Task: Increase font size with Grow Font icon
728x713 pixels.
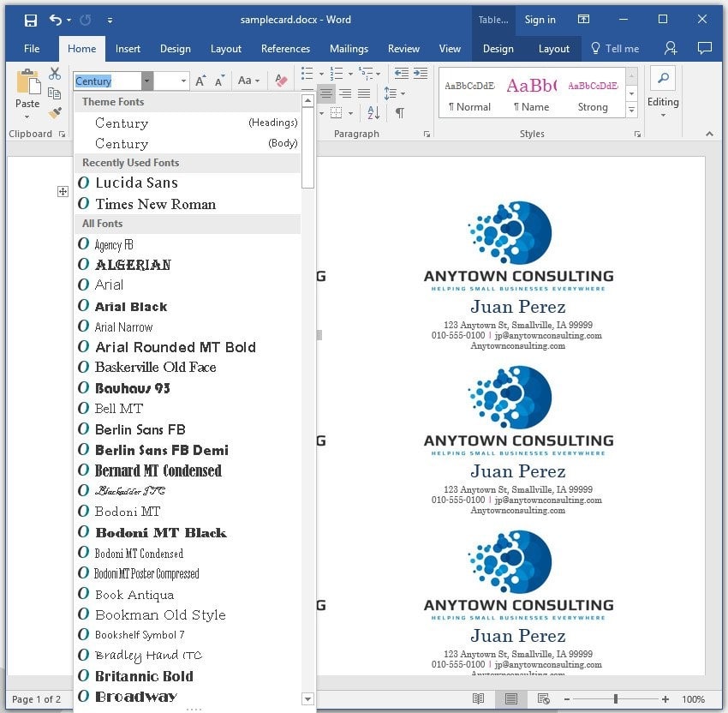Action: [x=200, y=81]
